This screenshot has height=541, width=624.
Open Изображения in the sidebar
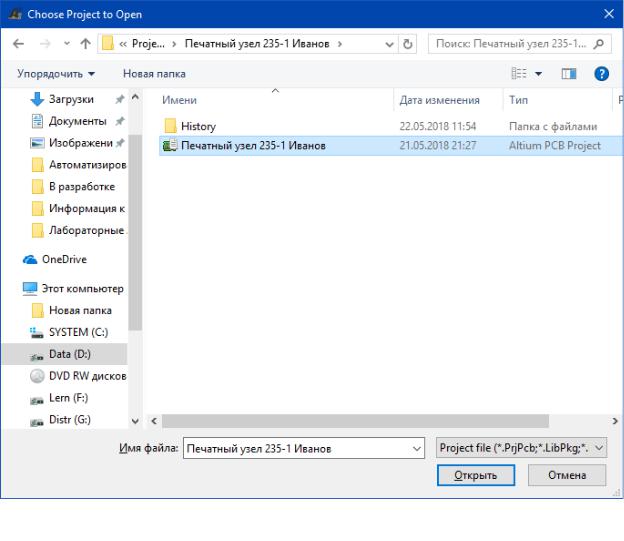click(81, 143)
